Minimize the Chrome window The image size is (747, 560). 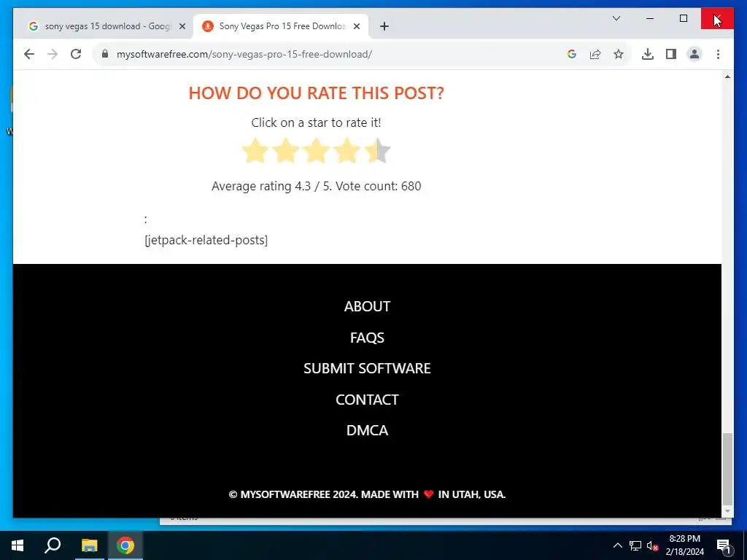650,18
